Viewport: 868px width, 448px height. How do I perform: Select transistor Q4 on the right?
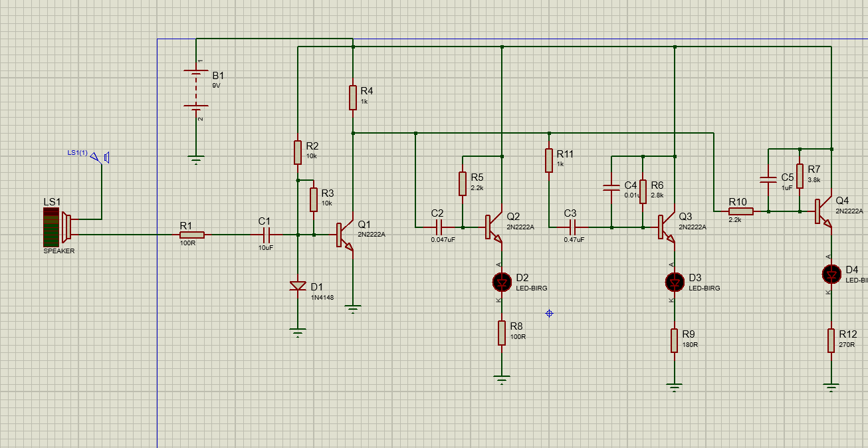click(823, 211)
